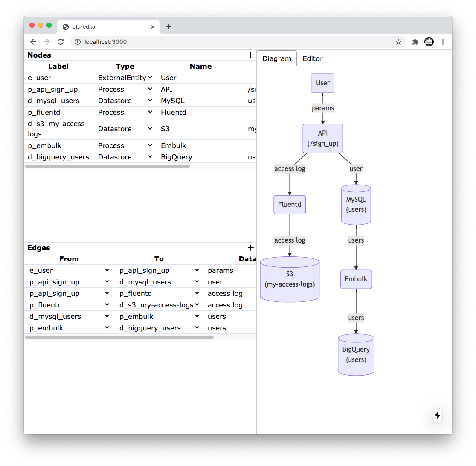Change From dropdown of the params edge

[x=69, y=270]
